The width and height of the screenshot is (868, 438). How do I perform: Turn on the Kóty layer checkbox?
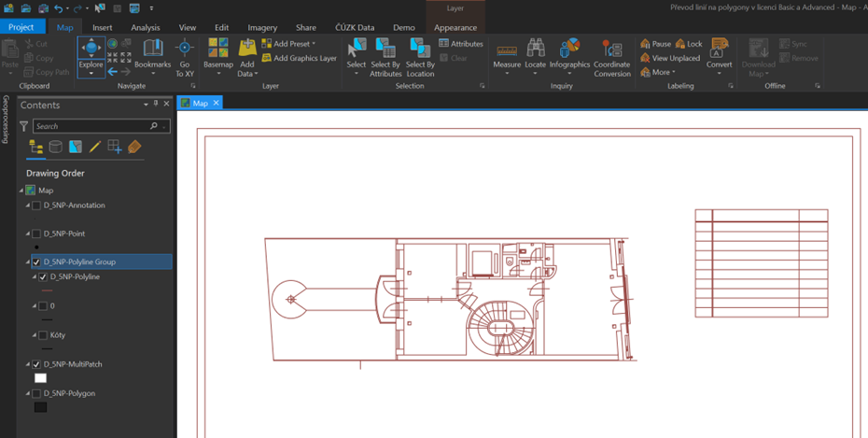point(43,335)
